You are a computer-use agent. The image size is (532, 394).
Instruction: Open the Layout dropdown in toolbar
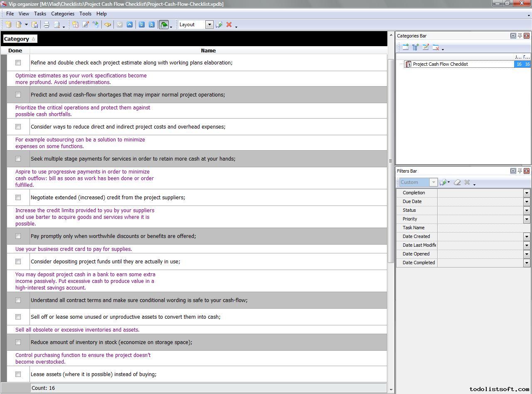tap(209, 25)
